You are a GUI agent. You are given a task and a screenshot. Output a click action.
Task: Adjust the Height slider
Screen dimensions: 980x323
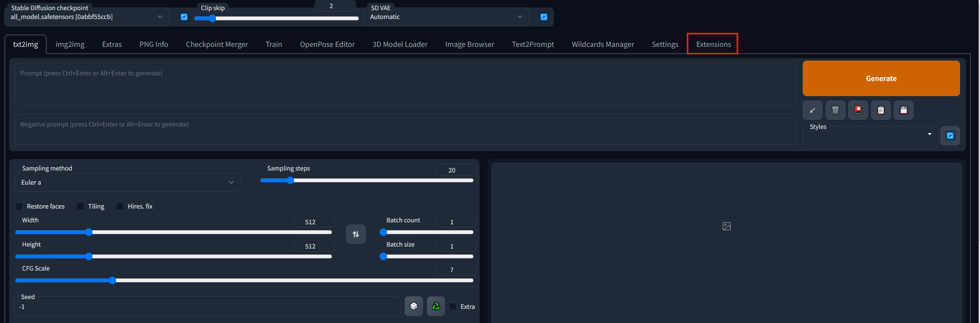pos(173,257)
